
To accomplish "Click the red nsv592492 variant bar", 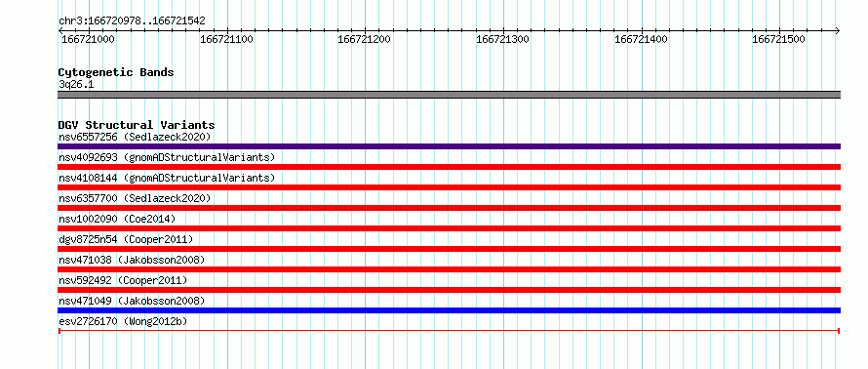I will (x=449, y=290).
